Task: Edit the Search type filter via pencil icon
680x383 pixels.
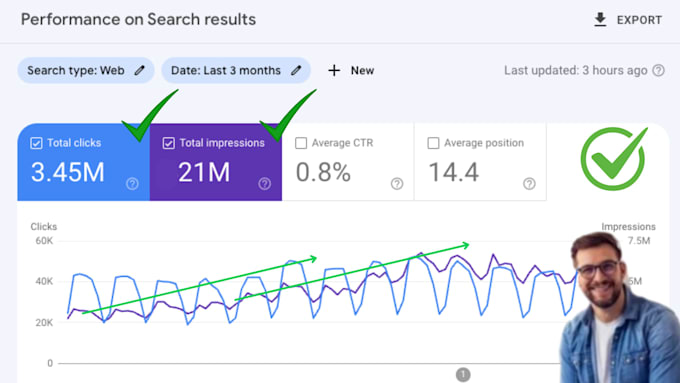Action: (x=139, y=70)
